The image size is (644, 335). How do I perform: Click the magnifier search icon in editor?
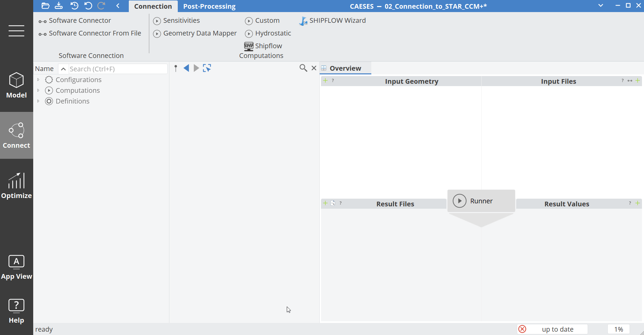point(303,68)
